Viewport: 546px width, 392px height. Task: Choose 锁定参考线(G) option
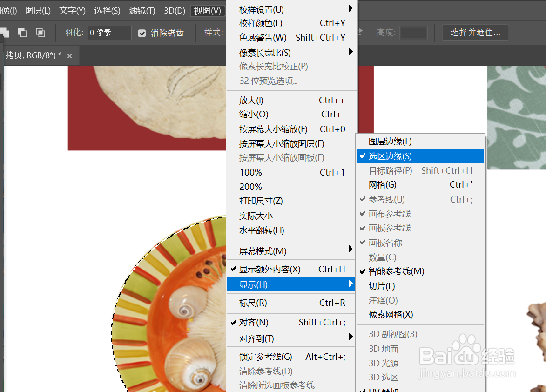(x=291, y=357)
